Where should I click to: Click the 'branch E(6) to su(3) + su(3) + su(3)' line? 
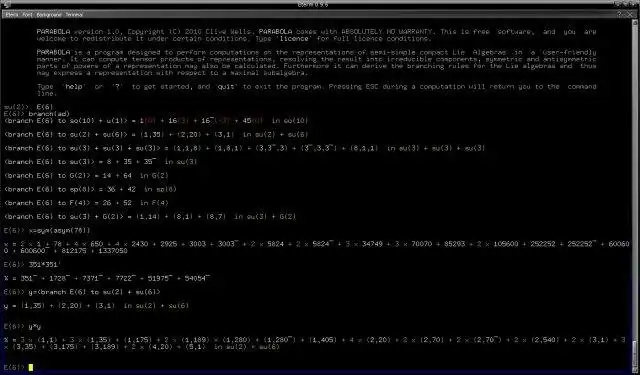(x=244, y=148)
